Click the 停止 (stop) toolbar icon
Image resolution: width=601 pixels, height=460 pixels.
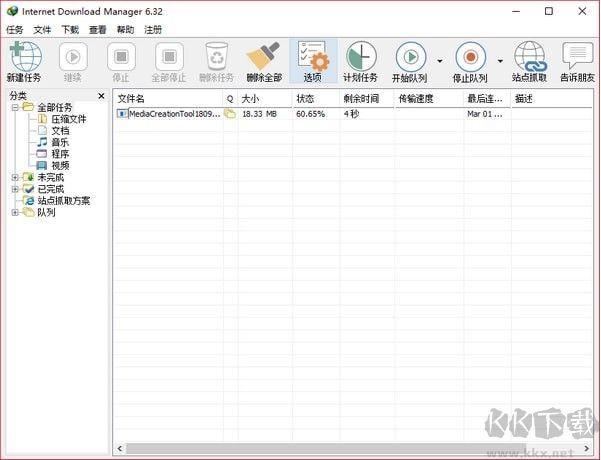(121, 57)
